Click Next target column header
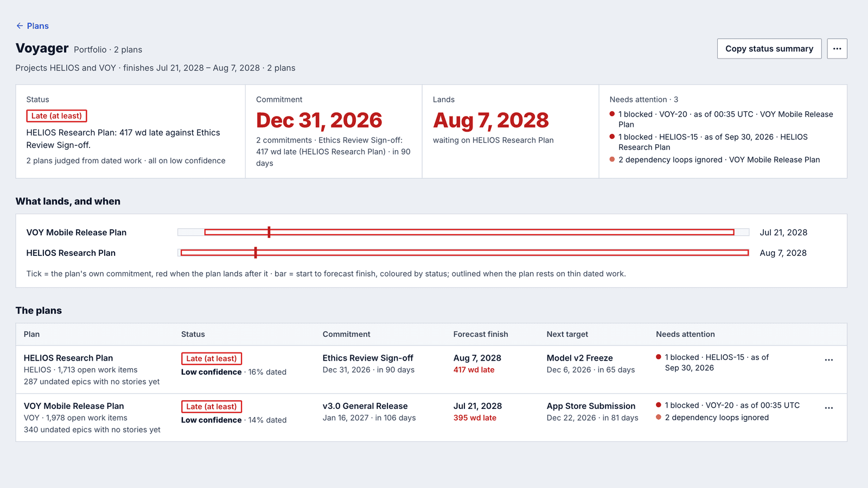Screen dimensions: 868x488 pyautogui.click(x=567, y=335)
